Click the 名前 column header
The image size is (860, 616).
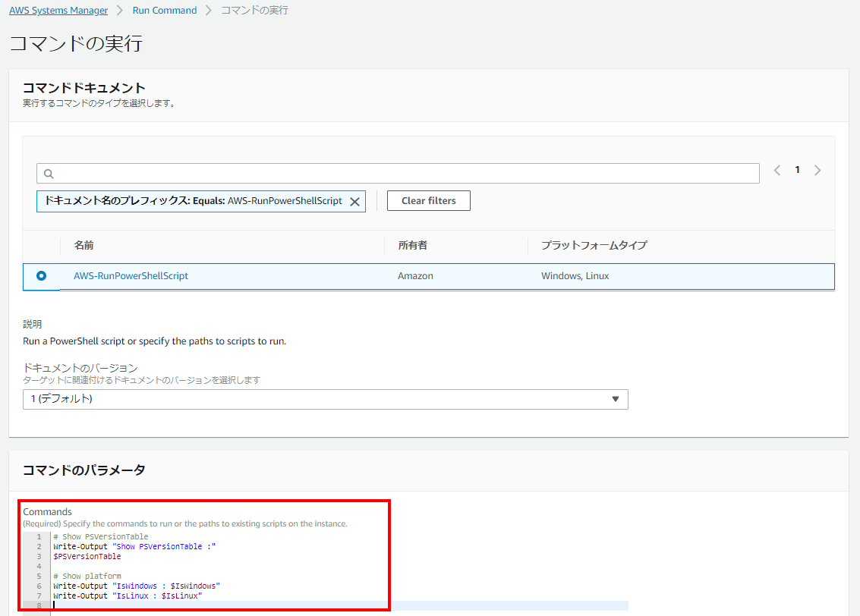tap(83, 245)
